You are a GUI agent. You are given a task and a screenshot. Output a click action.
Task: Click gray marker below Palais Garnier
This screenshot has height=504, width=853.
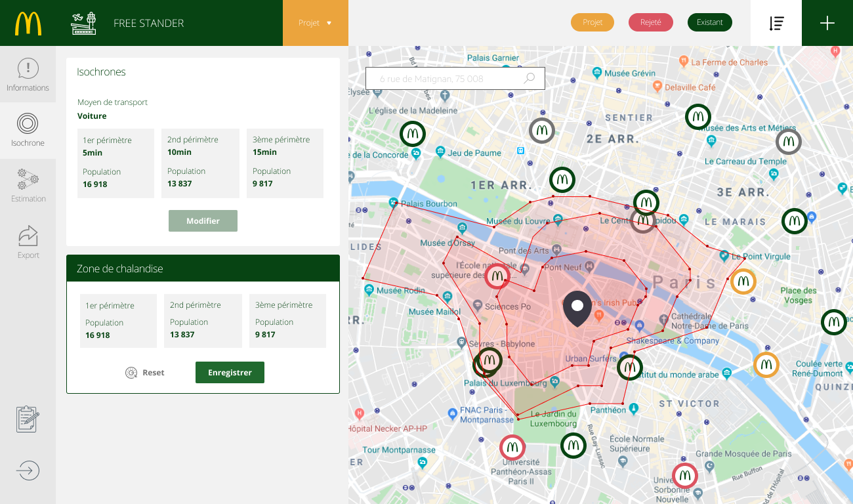(542, 131)
